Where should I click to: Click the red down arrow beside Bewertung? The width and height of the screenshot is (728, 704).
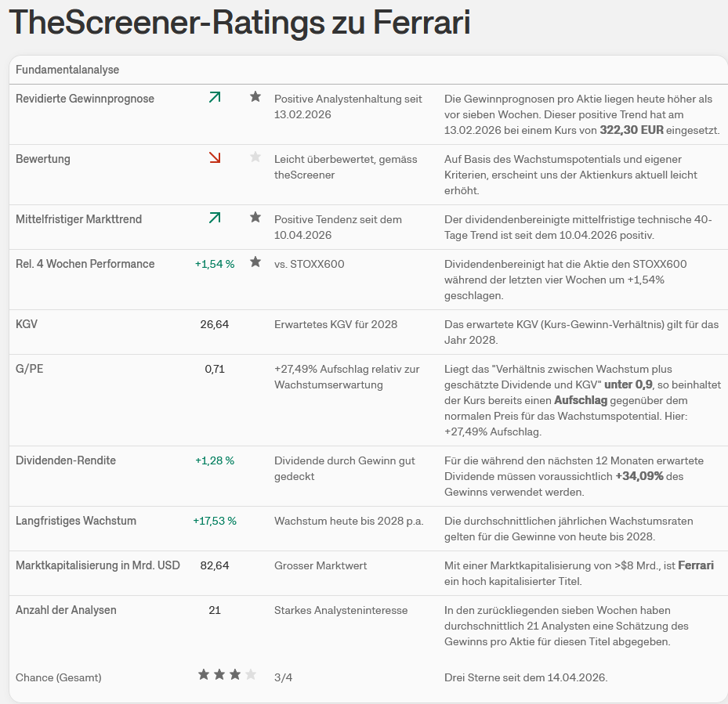click(215, 157)
